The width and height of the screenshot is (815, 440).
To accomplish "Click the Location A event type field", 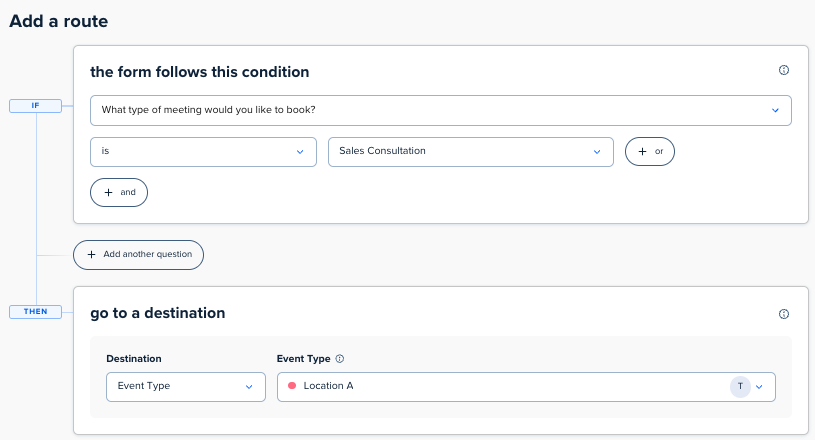I will pyautogui.click(x=526, y=386).
